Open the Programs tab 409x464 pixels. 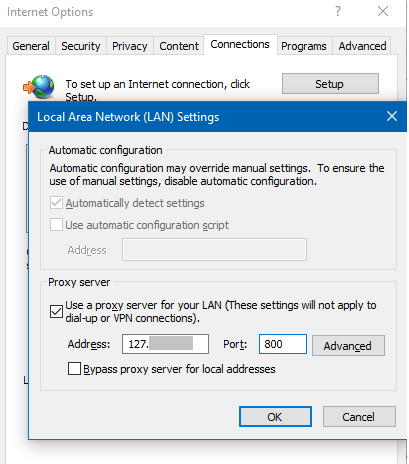(x=304, y=46)
